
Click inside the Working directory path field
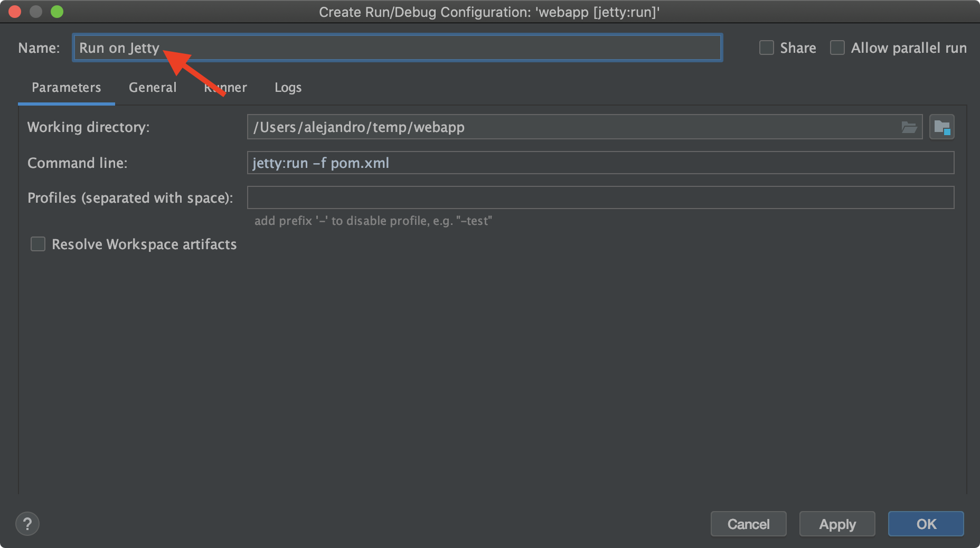point(570,127)
